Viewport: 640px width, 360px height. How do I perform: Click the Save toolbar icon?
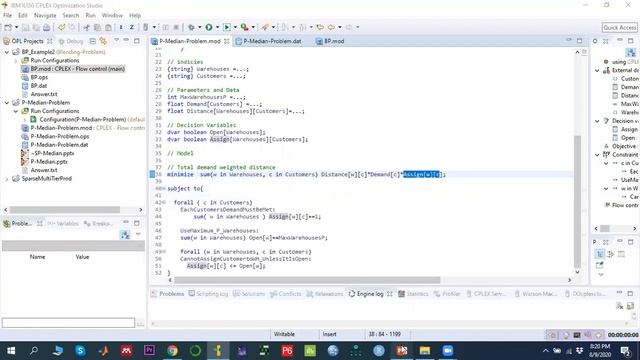[x=26, y=27]
